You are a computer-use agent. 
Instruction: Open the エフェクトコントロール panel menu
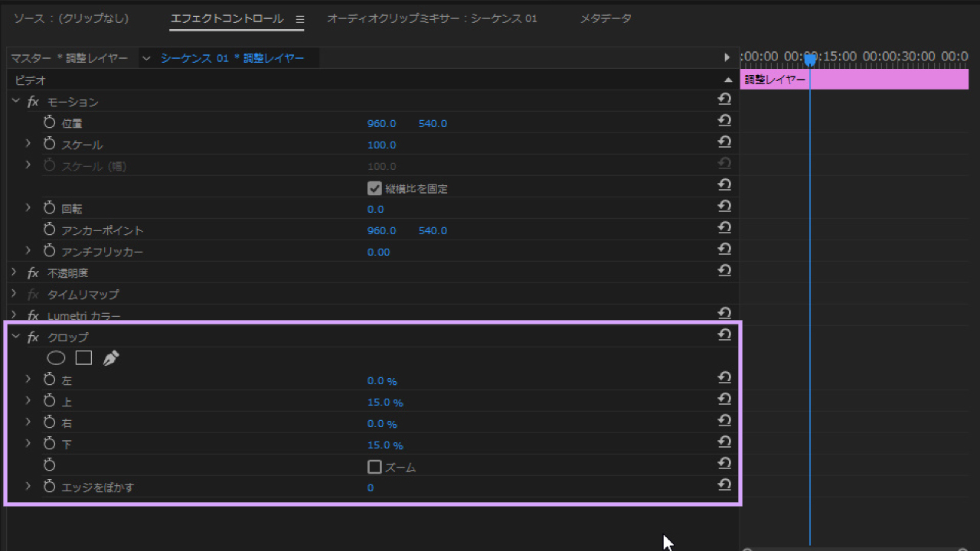click(300, 19)
